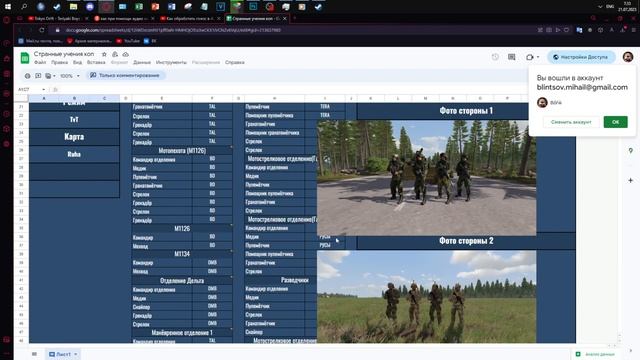This screenshot has width=640, height=360.
Task: Select the M1134 header cell
Action: [x=182, y=254]
